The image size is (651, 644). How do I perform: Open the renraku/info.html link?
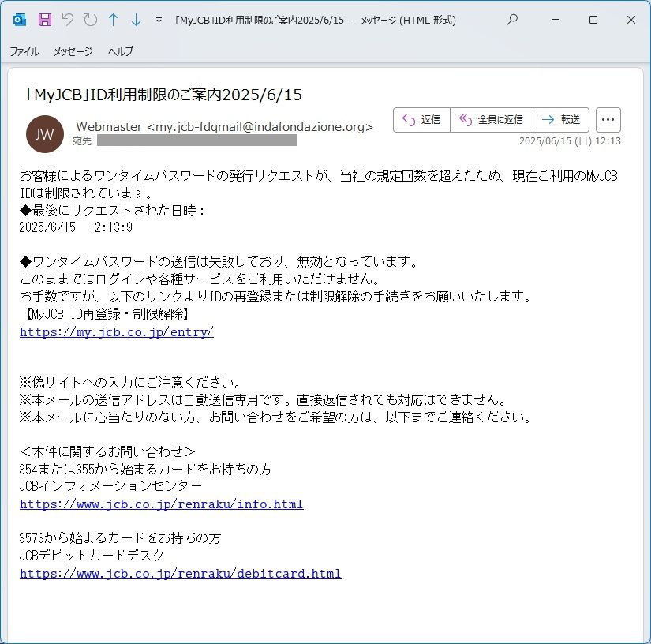pos(162,504)
